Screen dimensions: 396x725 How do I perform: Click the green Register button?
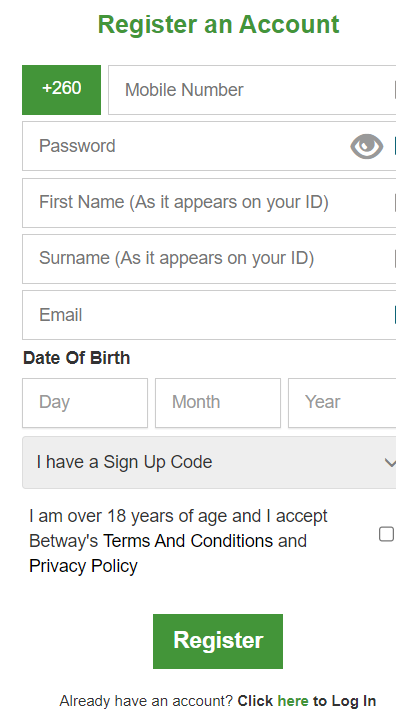pyautogui.click(x=218, y=641)
